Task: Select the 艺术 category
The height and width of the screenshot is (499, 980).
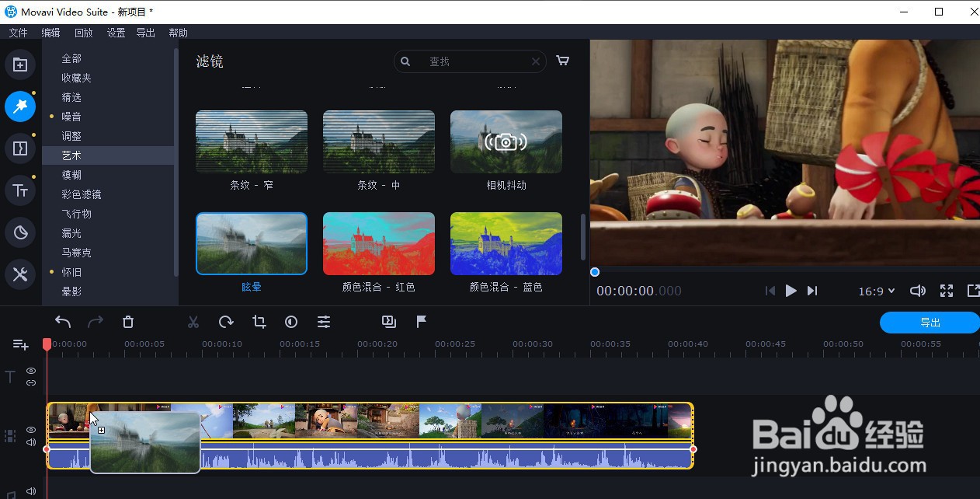Action: tap(109, 155)
